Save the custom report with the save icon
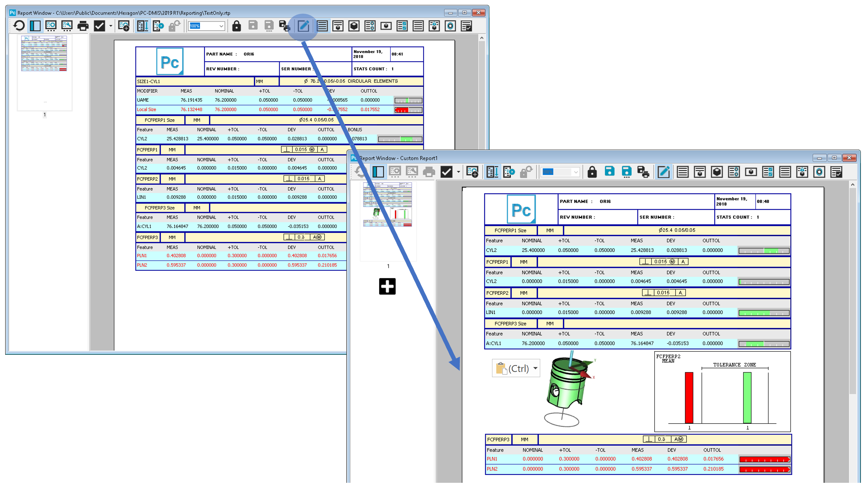This screenshot has width=868, height=488. click(610, 172)
